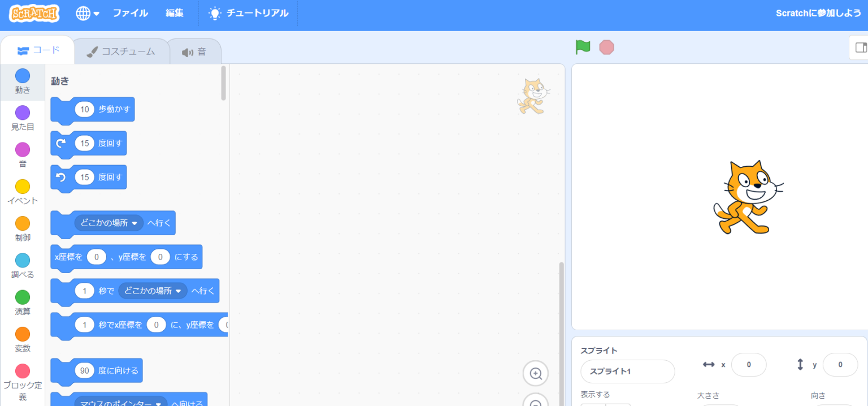The image size is (868, 406).
Task: Switch to the コスチューム tab
Action: (x=121, y=51)
